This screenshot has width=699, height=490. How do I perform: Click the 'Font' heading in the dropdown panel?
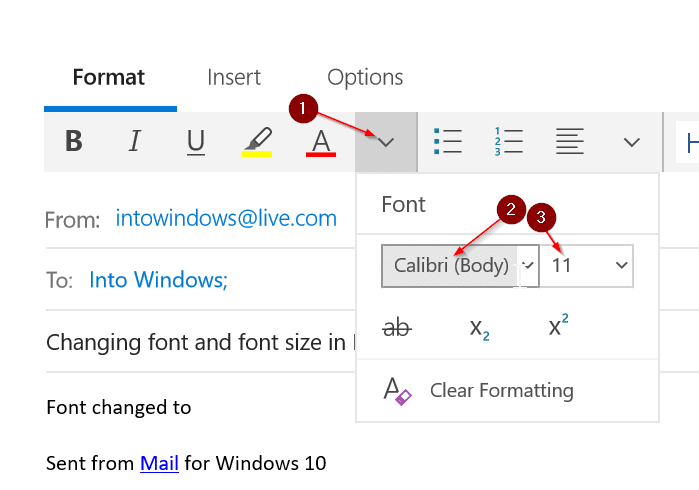point(403,205)
